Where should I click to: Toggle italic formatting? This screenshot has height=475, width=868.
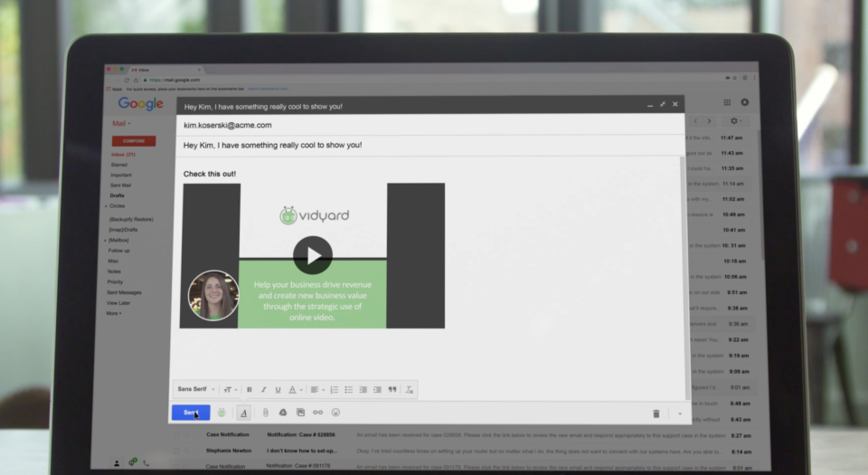pyautogui.click(x=263, y=390)
